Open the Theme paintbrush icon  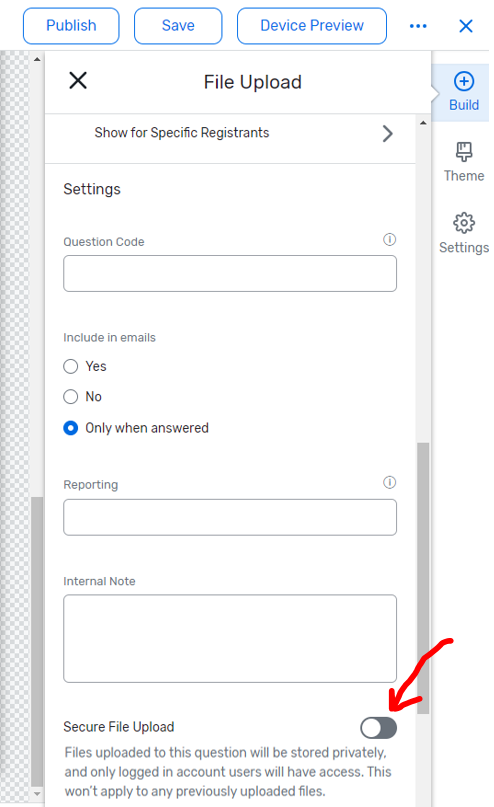pos(464,152)
